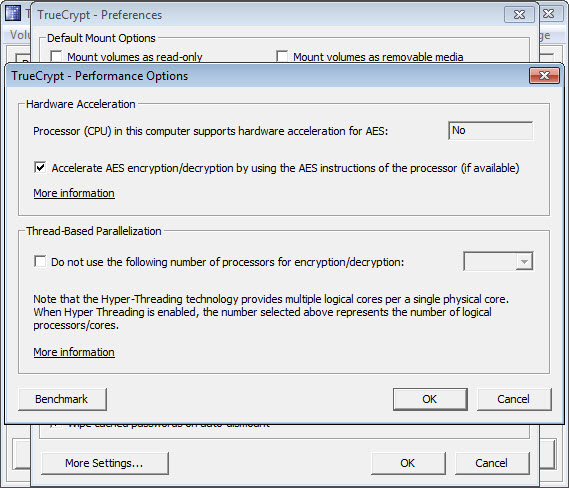Open More information link under Thread-Based Parallelization

point(74,352)
